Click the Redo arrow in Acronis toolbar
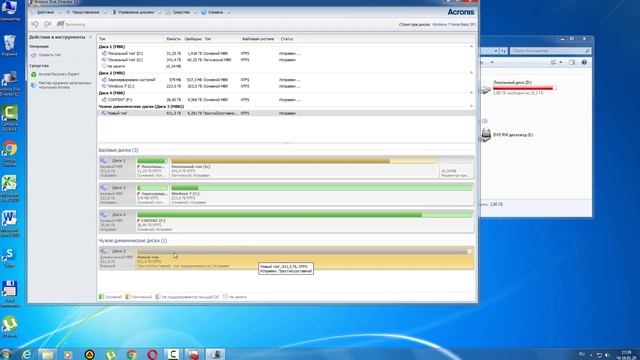 (x=47, y=24)
